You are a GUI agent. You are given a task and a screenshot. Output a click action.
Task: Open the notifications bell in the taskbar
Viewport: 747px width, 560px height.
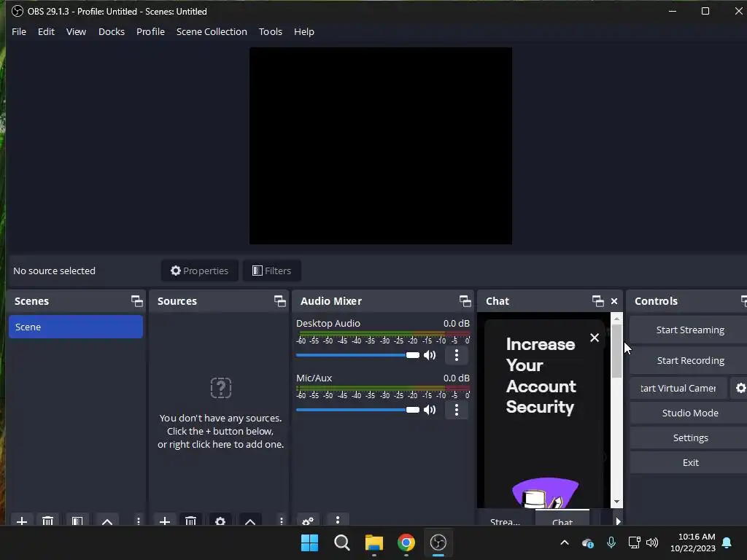pyautogui.click(x=727, y=542)
